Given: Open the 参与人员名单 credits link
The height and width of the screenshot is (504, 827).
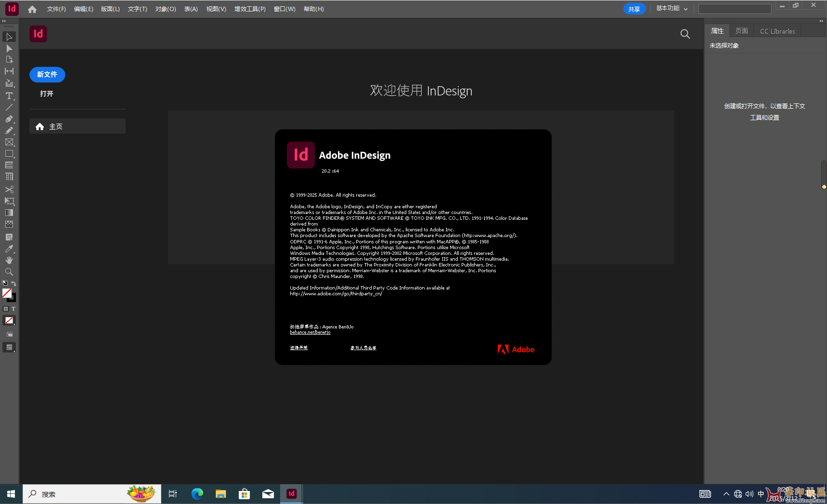Looking at the screenshot, I should pos(363,348).
